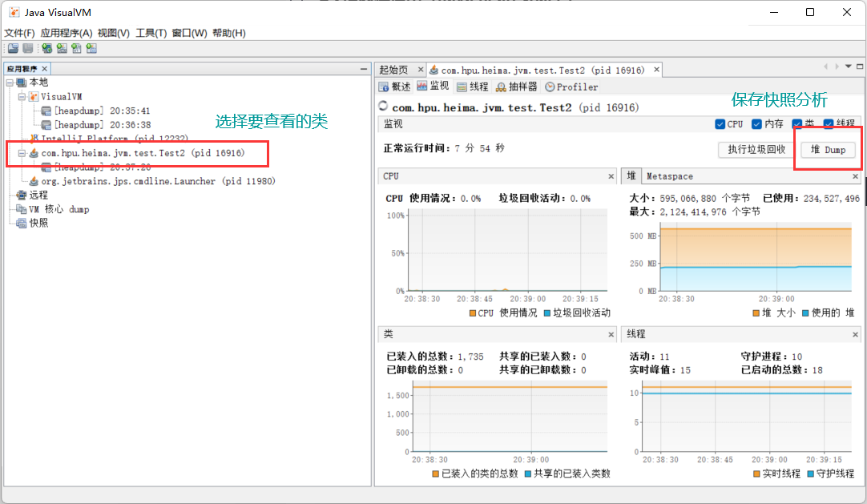Switch to the 抽样器 sampler tab
867x504 pixels.
[x=517, y=87]
